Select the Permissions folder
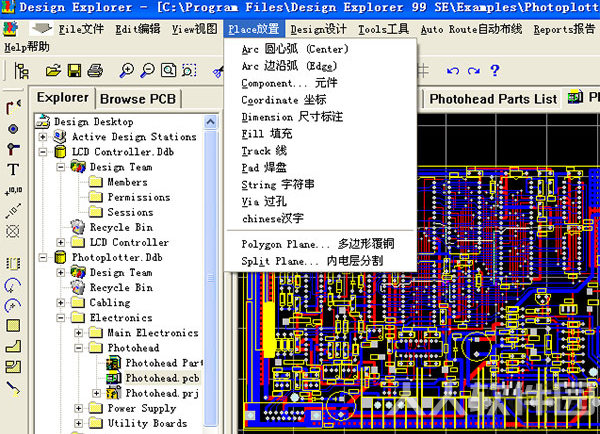This screenshot has height=434, width=600. [139, 197]
